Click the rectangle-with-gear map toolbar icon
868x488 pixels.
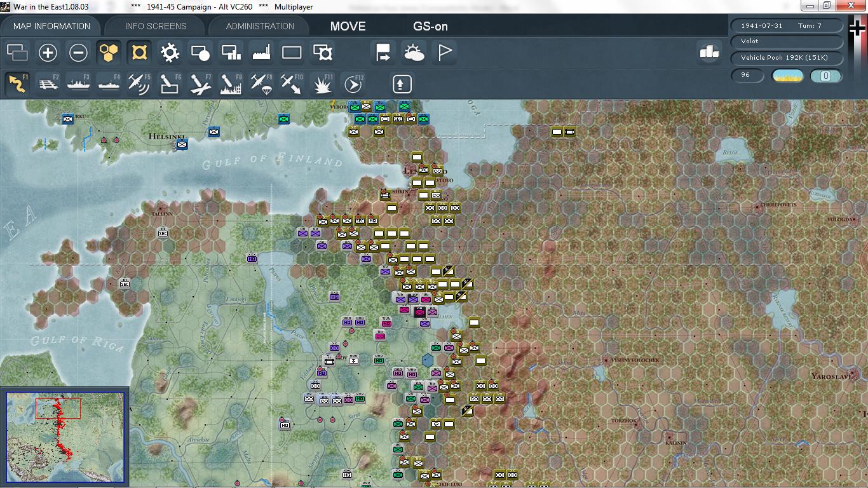tap(323, 52)
